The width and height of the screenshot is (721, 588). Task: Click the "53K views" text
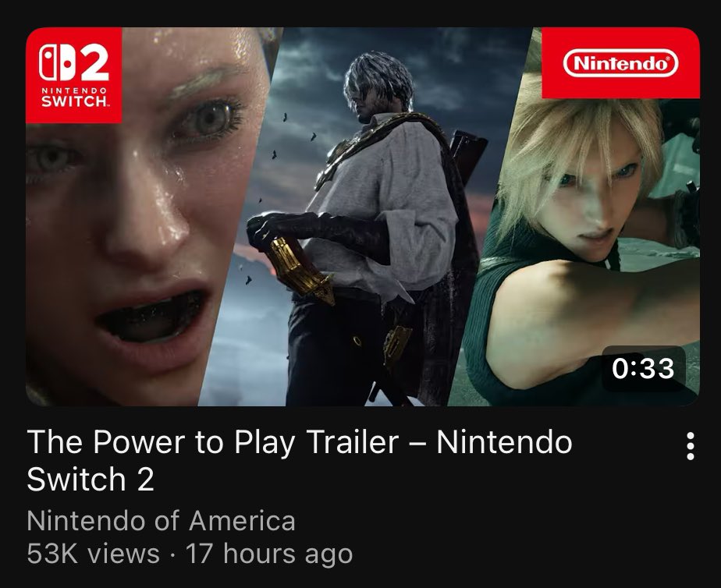(x=94, y=554)
